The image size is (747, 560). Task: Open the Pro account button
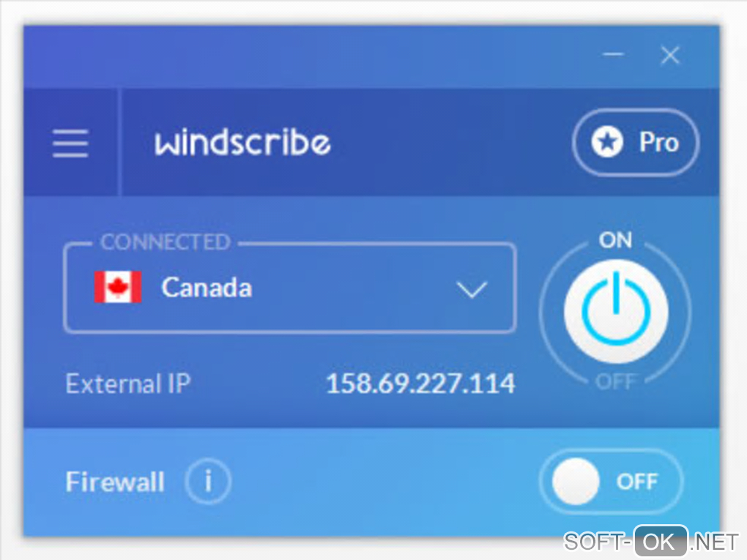(636, 143)
